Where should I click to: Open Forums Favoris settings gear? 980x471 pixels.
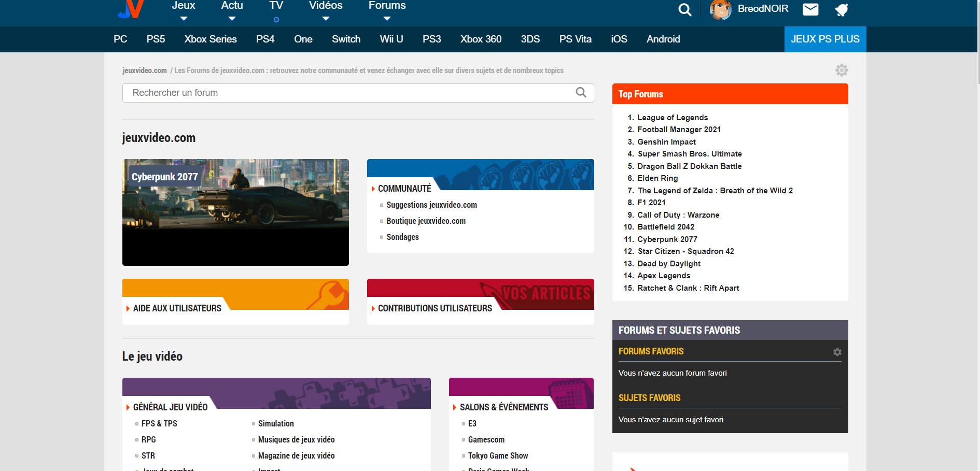tap(837, 352)
